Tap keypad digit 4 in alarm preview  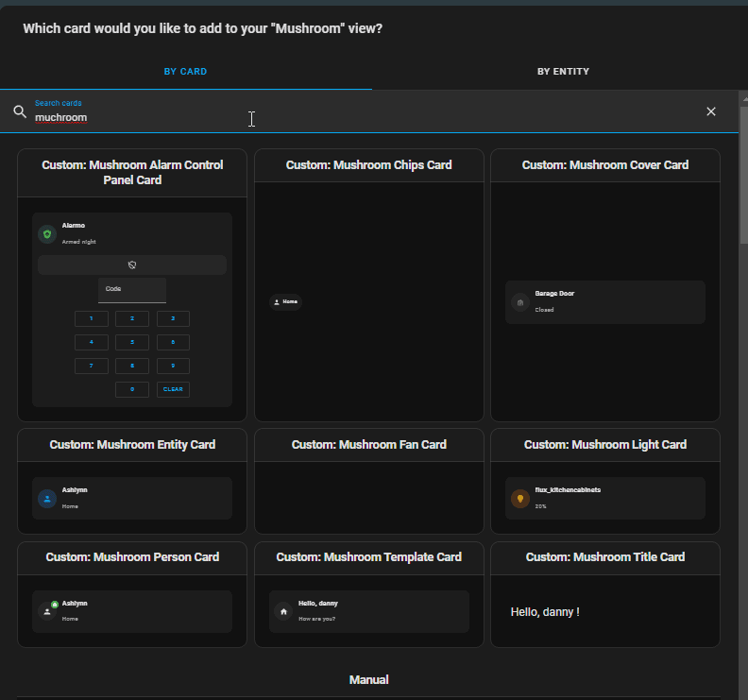point(91,342)
